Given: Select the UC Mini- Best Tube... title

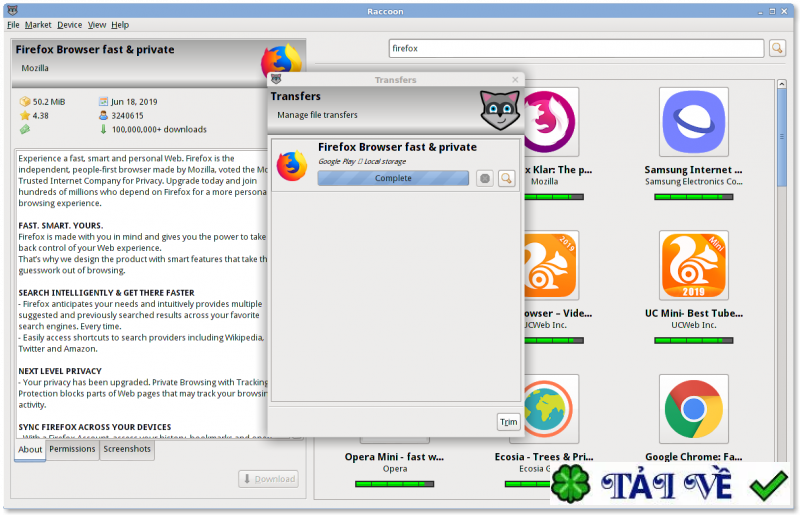Looking at the screenshot, I should pyautogui.click(x=693, y=313).
